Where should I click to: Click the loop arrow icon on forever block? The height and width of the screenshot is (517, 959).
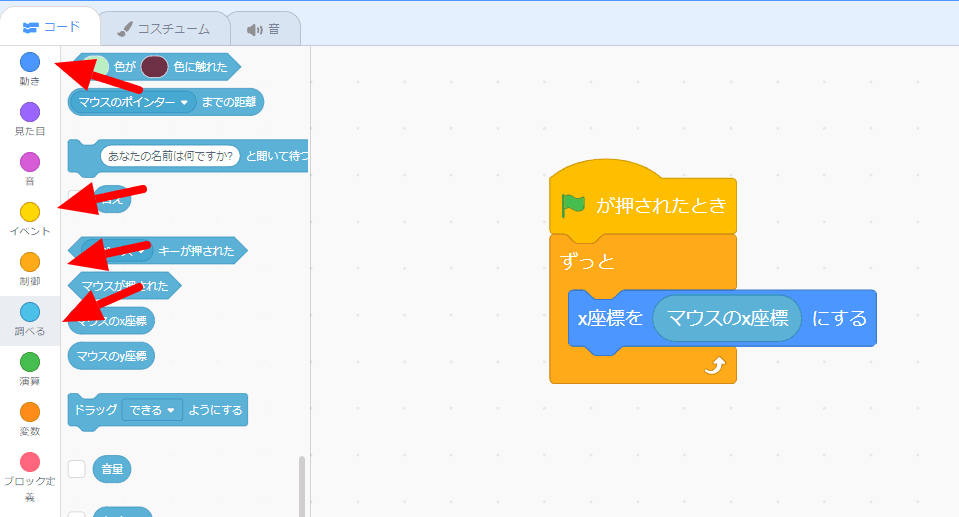715,365
